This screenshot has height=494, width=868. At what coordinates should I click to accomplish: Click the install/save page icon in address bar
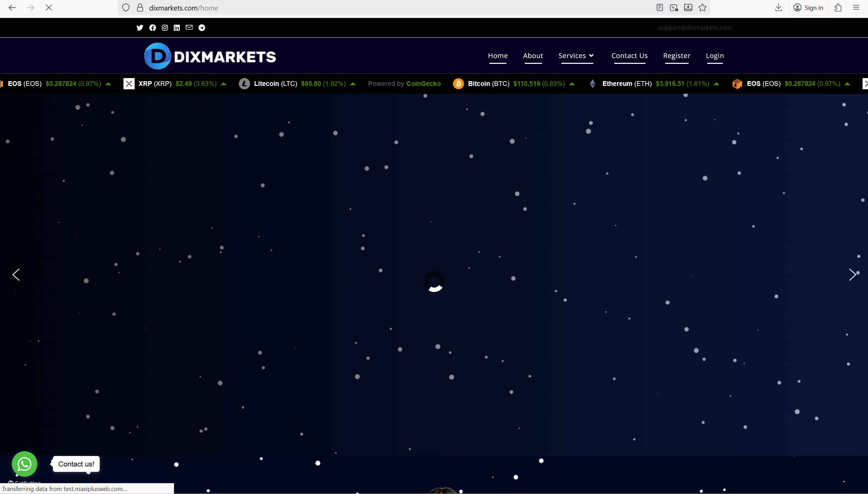[x=688, y=7]
